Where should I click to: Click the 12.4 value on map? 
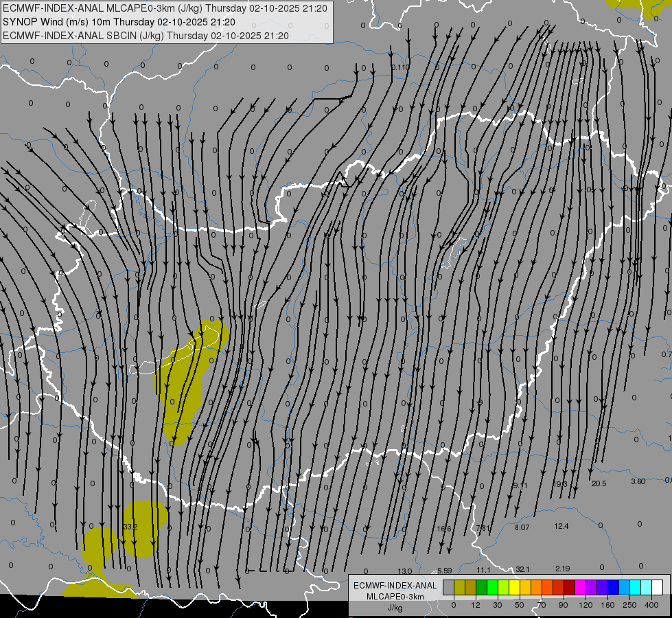[x=561, y=526]
